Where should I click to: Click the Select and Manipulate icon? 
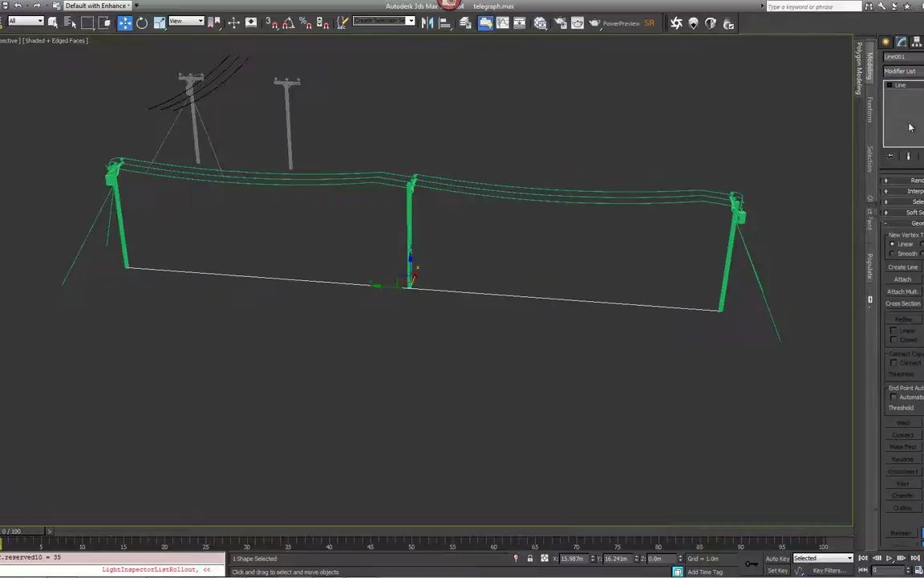234,22
